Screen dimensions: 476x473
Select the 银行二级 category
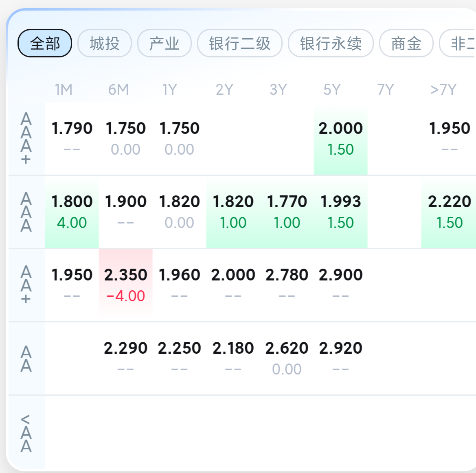tap(239, 44)
